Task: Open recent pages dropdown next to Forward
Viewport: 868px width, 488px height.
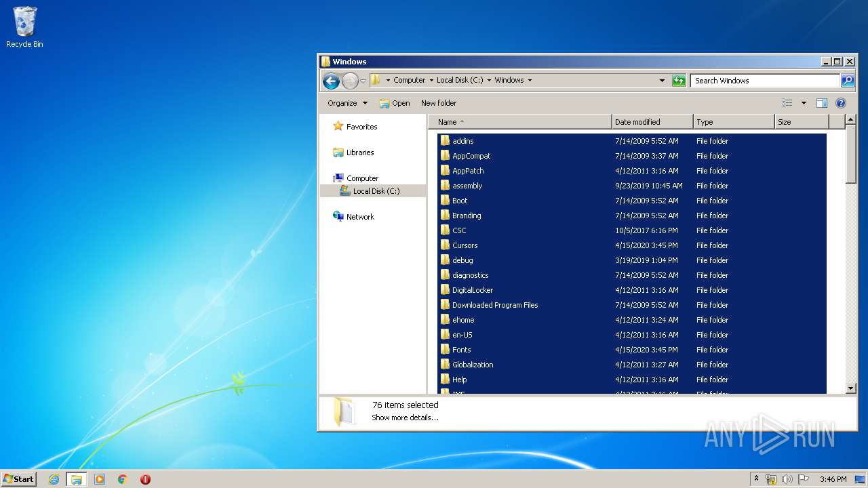Action: pyautogui.click(x=363, y=81)
